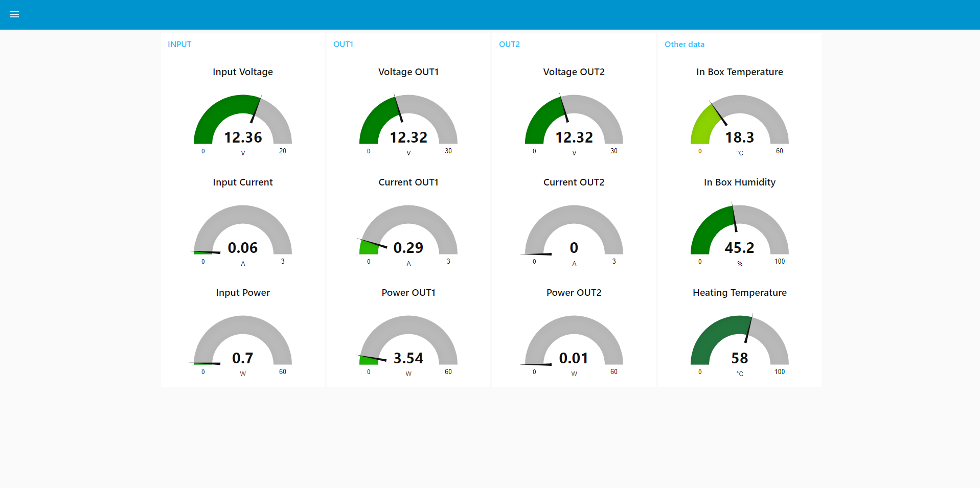The width and height of the screenshot is (980, 488).
Task: Click the Input Power title
Action: point(243,293)
